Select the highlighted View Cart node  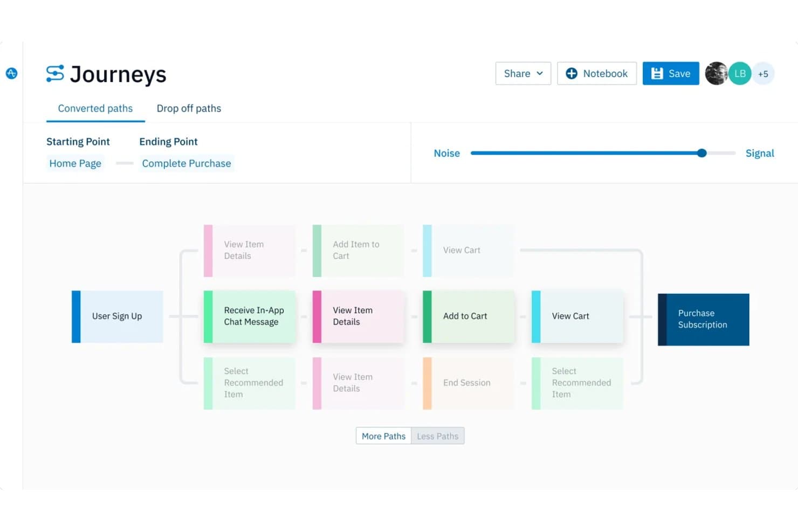[577, 316]
